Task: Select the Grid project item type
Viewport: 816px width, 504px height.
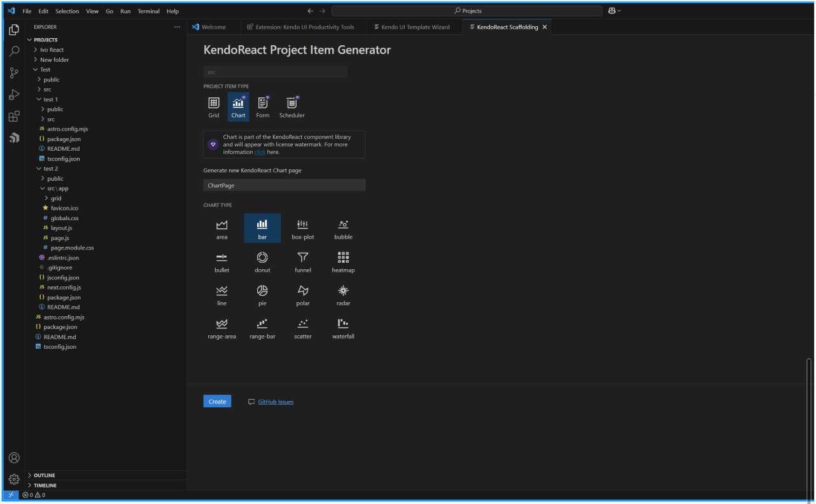Action: click(x=213, y=105)
